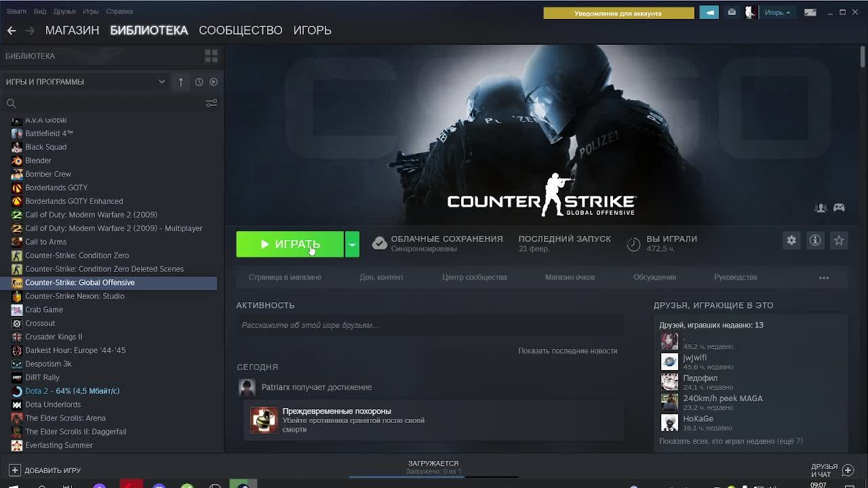Image resolution: width=868 pixels, height=488 pixels.
Task: Click the ready-to-play filter icon
Action: click(214, 82)
